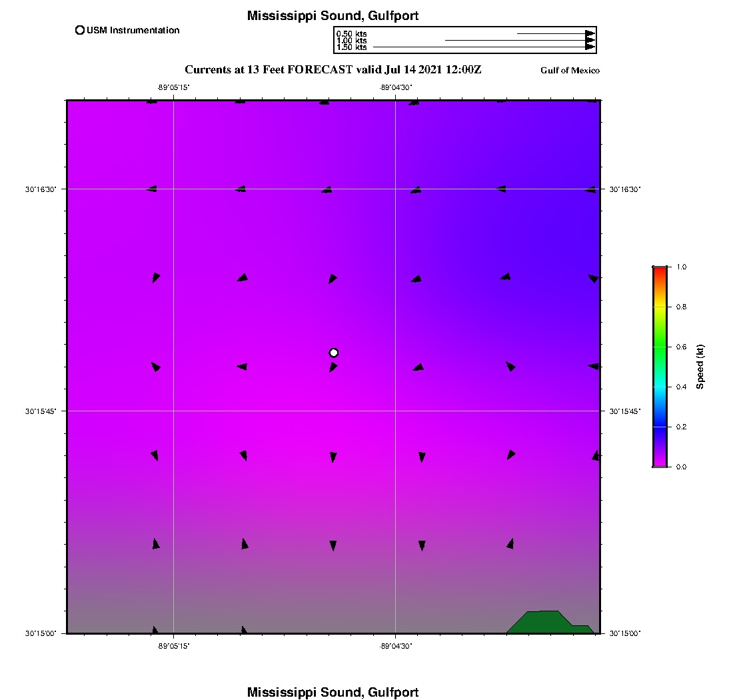Screen dimensions: 733x700
Task: Click the magenta bottom of the speed color bar
Action: (x=660, y=463)
